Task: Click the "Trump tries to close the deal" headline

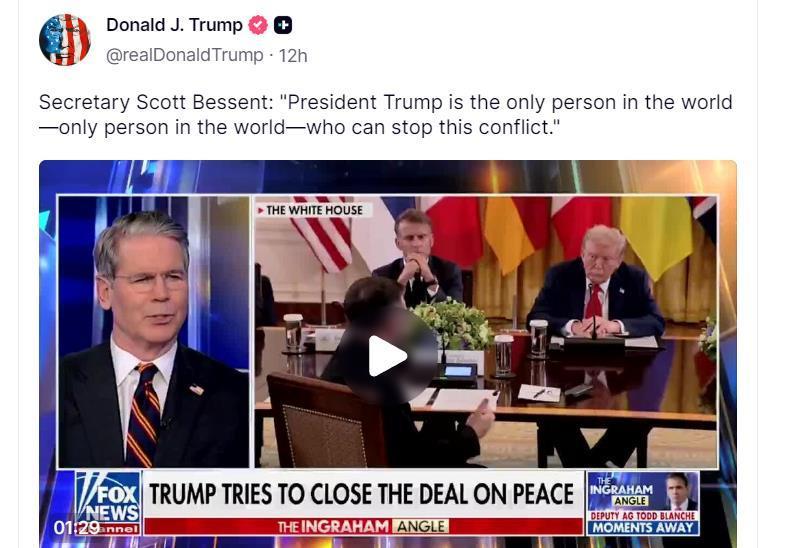Action: pos(362,494)
